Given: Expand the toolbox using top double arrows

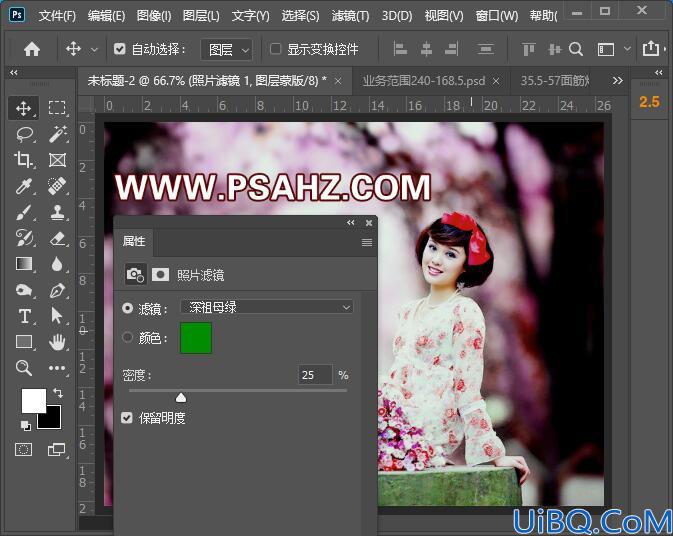Looking at the screenshot, I should click(x=14, y=73).
